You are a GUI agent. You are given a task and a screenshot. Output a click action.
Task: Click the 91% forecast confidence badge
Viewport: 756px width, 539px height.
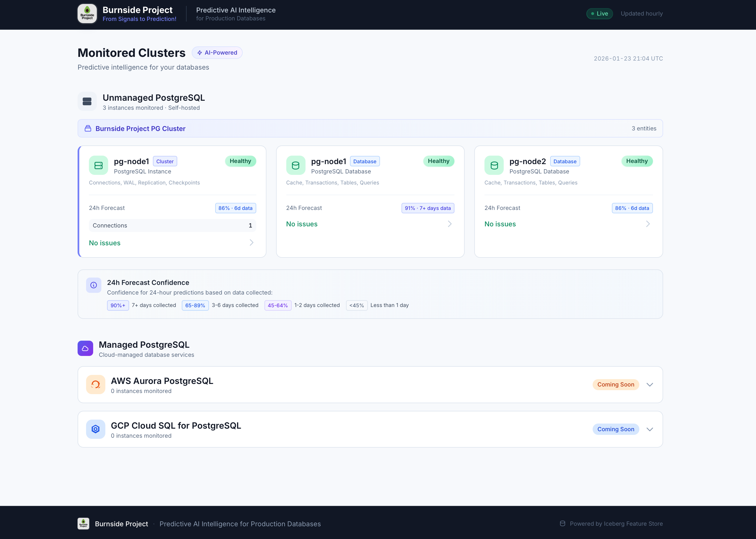[x=428, y=208]
